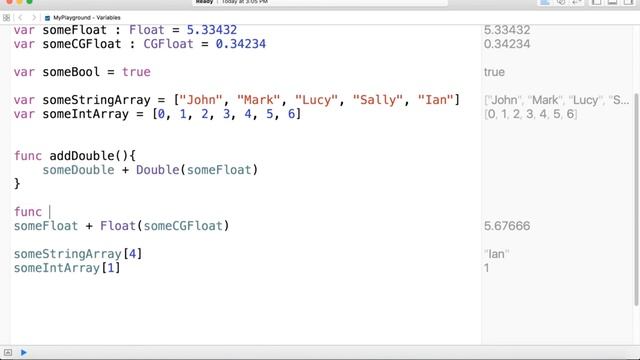Click the 5.33432 result in the sidebar

pyautogui.click(x=507, y=30)
